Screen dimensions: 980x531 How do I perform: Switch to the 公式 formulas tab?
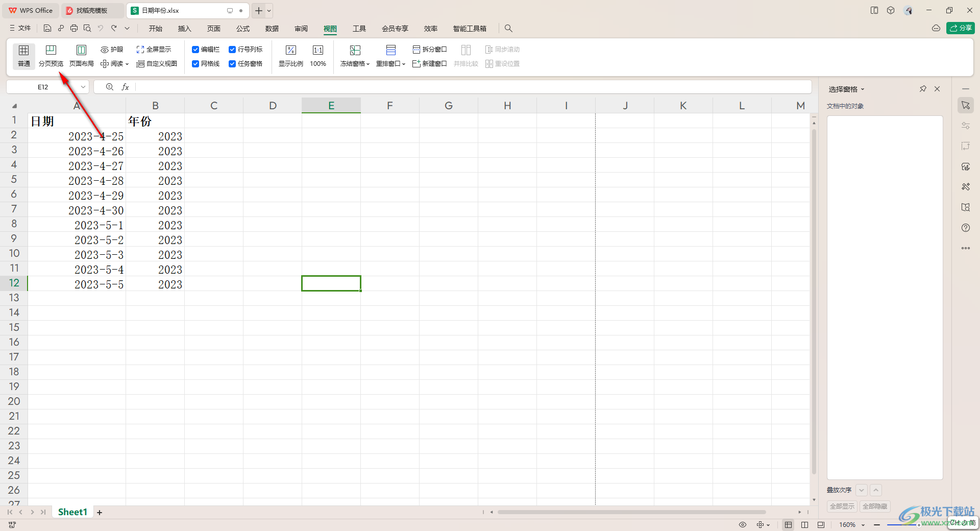point(243,29)
